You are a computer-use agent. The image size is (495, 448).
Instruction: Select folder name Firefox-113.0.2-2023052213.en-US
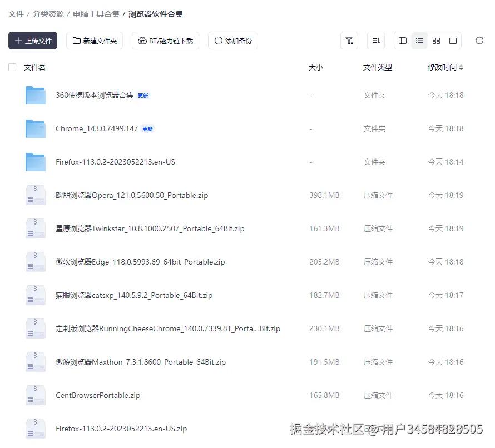point(115,162)
